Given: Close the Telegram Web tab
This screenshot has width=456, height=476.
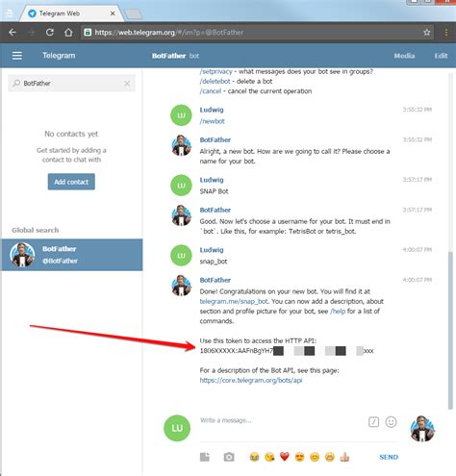Looking at the screenshot, I should tap(113, 13).
